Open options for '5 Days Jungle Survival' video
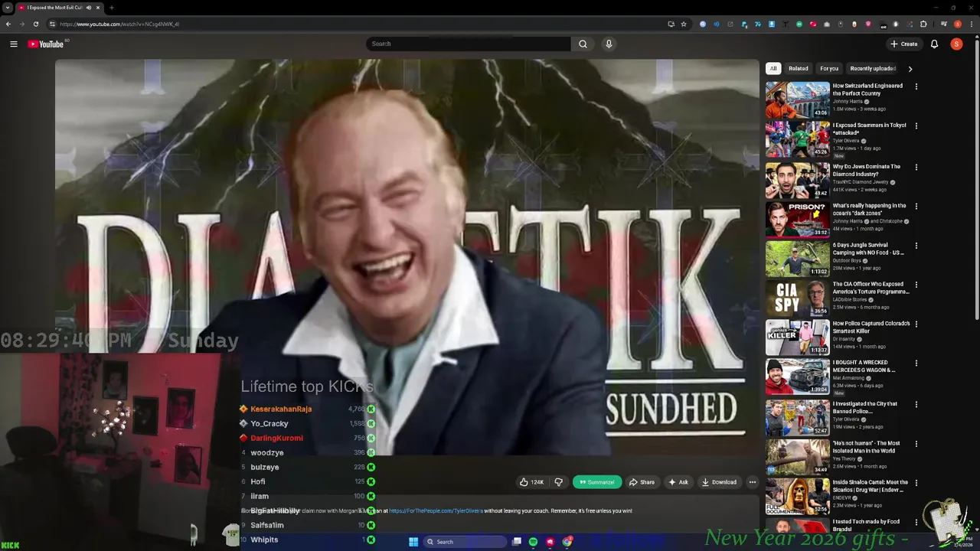 click(x=916, y=246)
